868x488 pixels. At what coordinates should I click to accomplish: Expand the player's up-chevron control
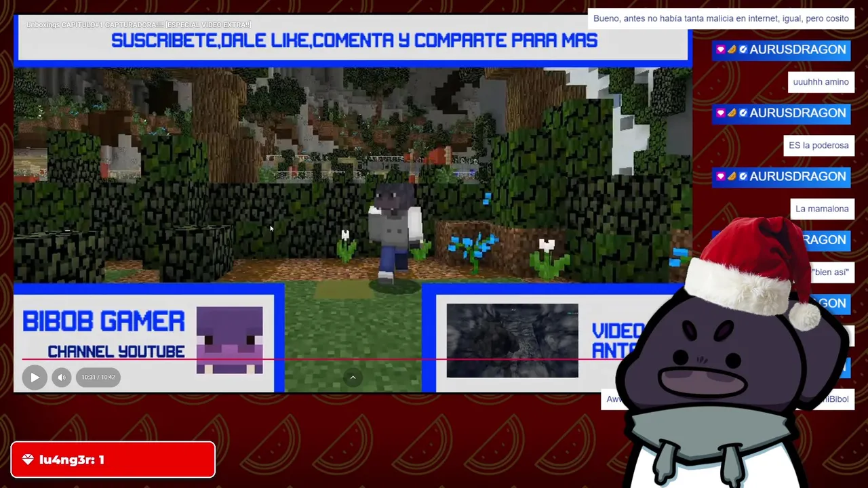(x=353, y=378)
